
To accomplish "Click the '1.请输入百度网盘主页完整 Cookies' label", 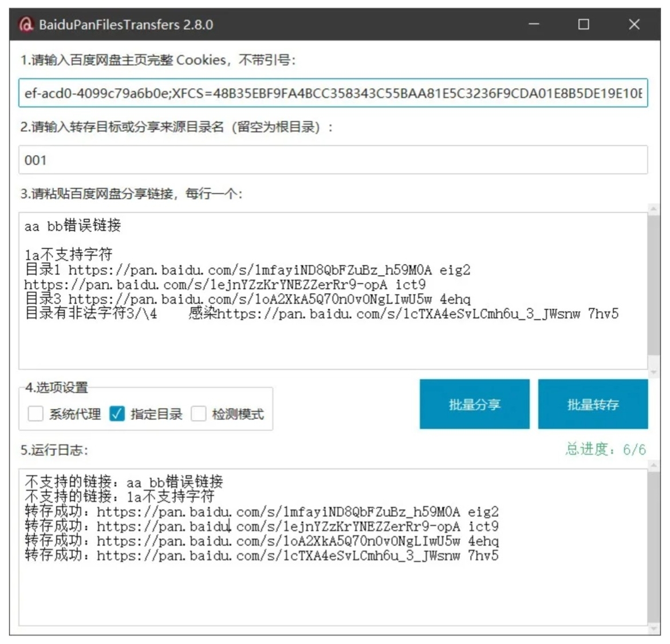I will pyautogui.click(x=157, y=60).
